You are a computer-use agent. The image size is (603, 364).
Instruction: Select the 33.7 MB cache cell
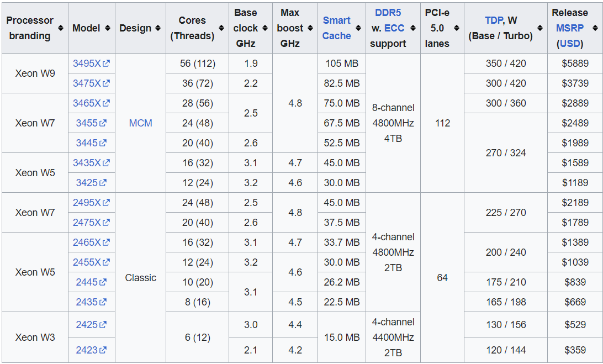[x=341, y=242]
